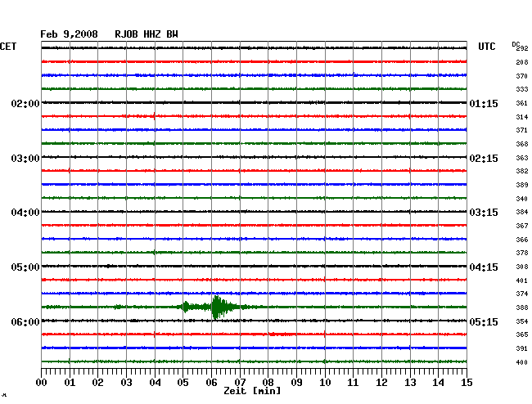Click the first wave arrival before minute 05
Screen dimensions: 532x404
point(185,307)
